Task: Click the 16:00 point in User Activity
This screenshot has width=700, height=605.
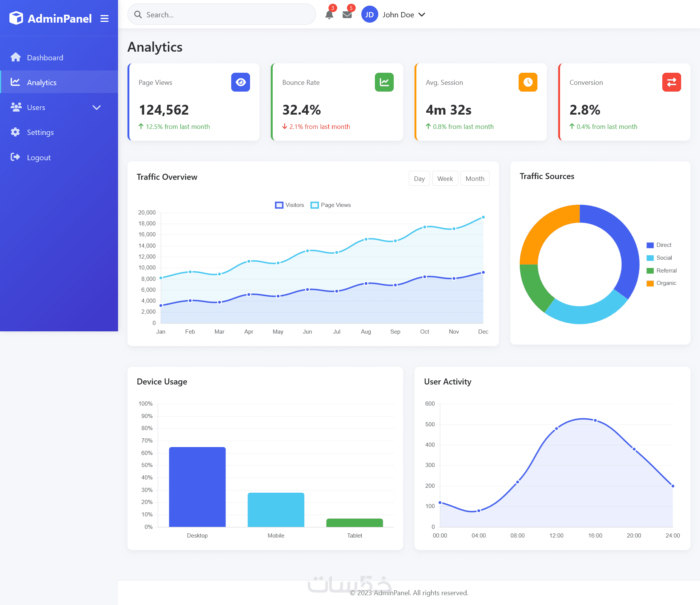Action: pos(595,420)
